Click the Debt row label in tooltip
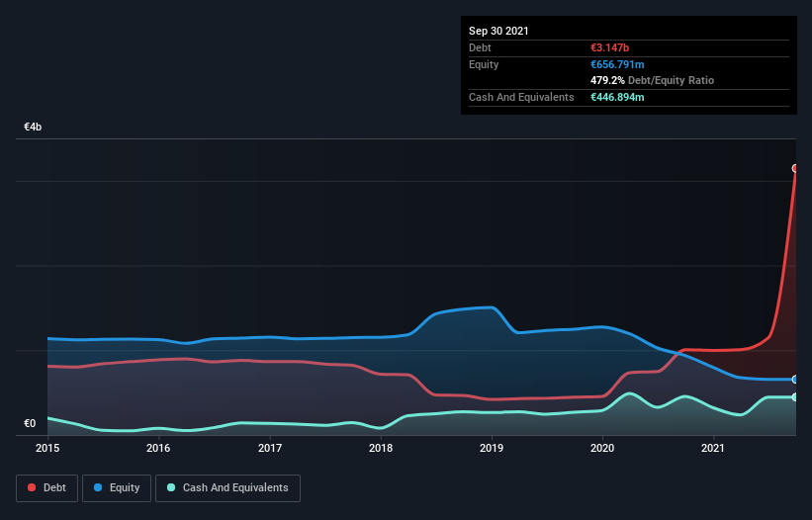 [480, 47]
